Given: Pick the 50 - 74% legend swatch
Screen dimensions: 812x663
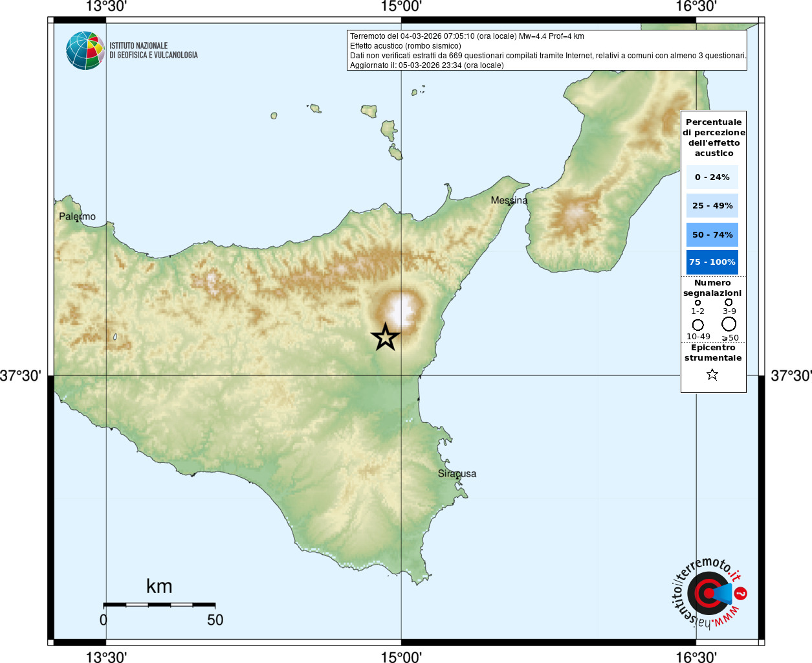Looking at the screenshot, I should pos(712,234).
